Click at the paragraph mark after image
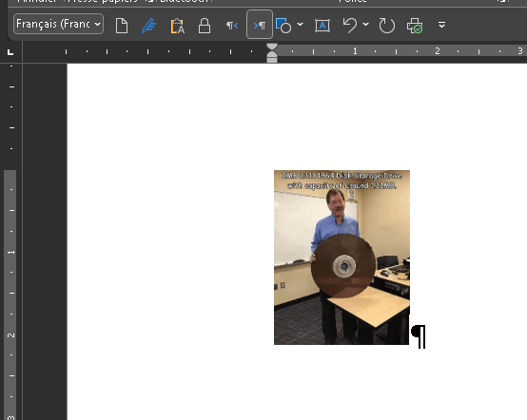The height and width of the screenshot is (420, 527). (419, 336)
